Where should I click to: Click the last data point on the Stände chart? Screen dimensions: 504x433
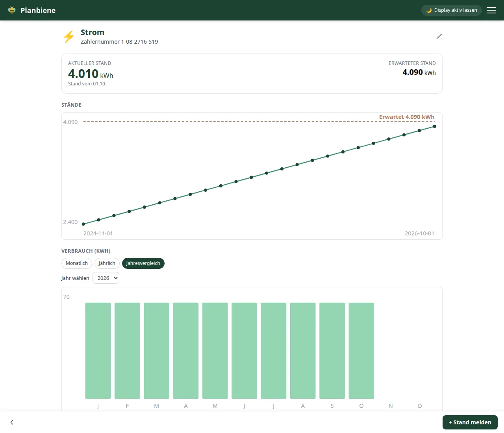click(x=435, y=126)
